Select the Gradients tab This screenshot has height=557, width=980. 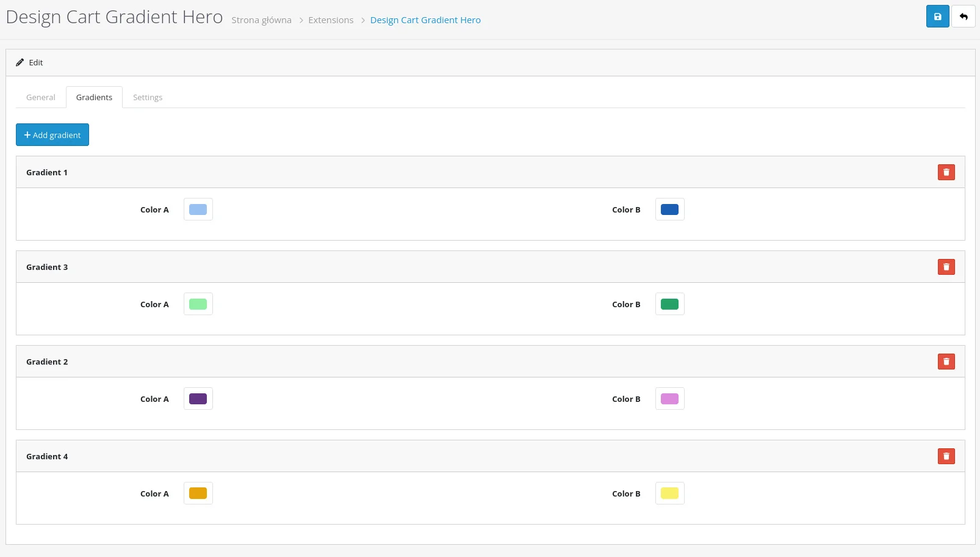click(x=94, y=97)
